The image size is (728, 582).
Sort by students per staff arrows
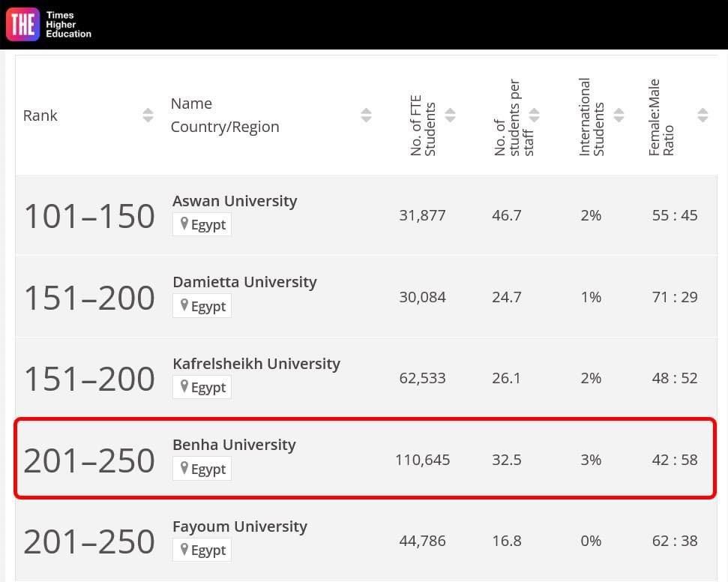[x=534, y=115]
